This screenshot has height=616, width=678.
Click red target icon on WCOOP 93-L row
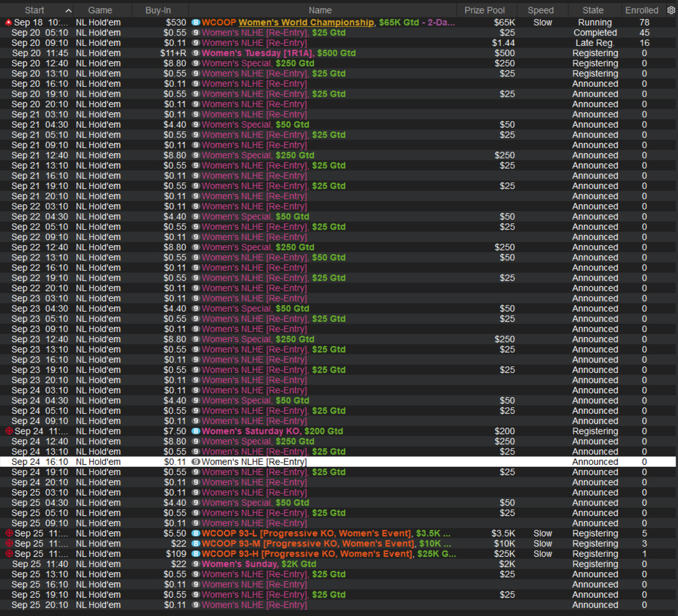tap(9, 533)
